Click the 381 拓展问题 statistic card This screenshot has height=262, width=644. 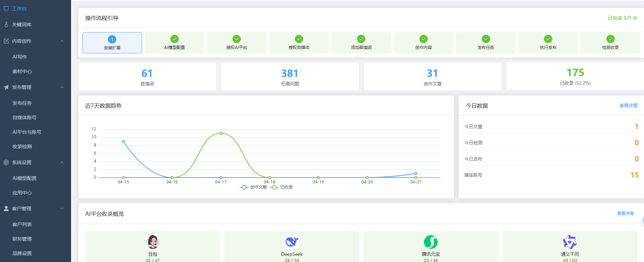tap(290, 77)
